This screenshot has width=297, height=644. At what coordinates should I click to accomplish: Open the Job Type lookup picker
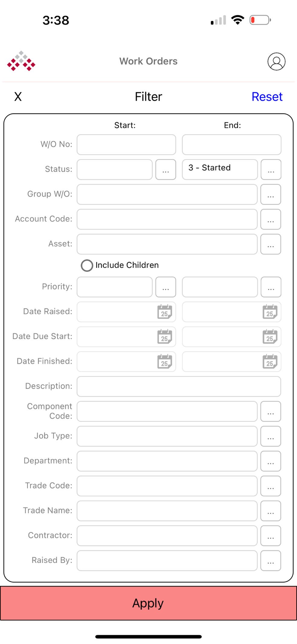click(270, 436)
